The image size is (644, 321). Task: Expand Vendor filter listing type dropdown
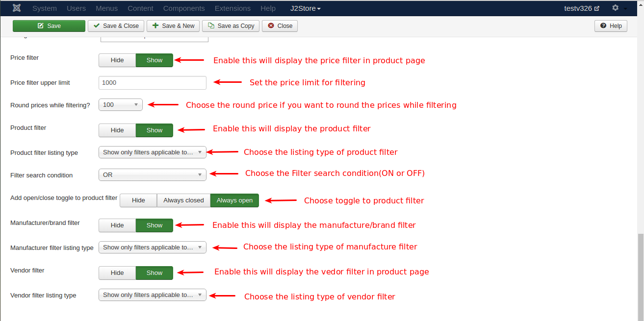(x=152, y=295)
